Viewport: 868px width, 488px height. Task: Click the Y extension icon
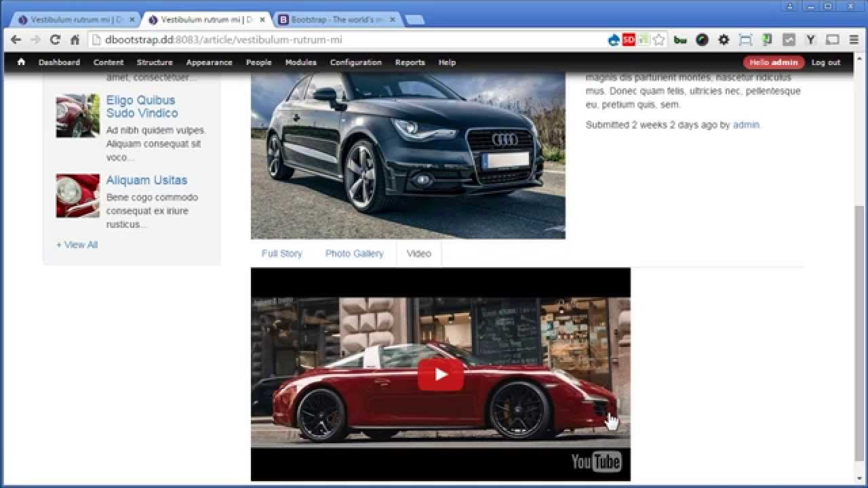(x=810, y=40)
